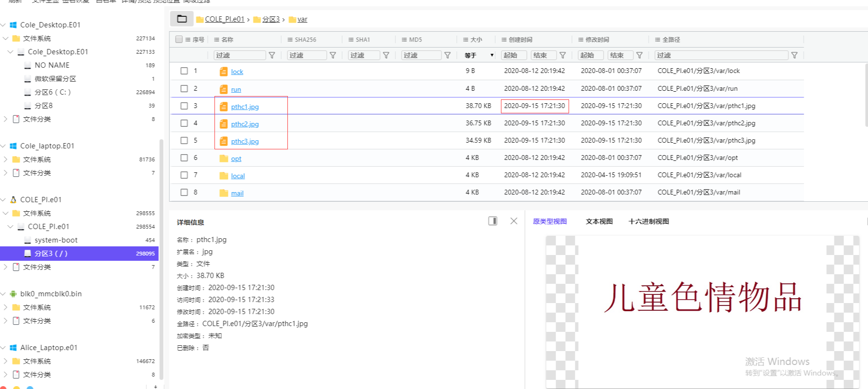
Task: Close the 详细信息 details panel
Action: pyautogui.click(x=514, y=221)
